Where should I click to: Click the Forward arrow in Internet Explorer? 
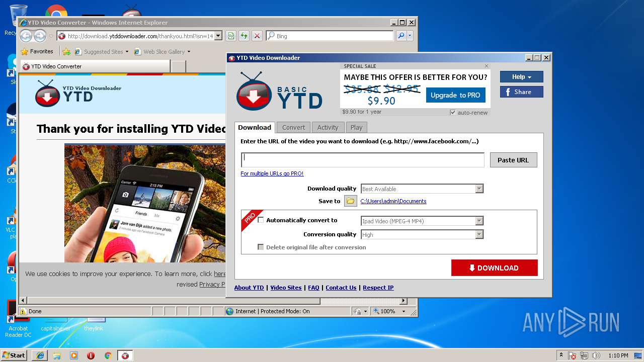[x=40, y=36]
